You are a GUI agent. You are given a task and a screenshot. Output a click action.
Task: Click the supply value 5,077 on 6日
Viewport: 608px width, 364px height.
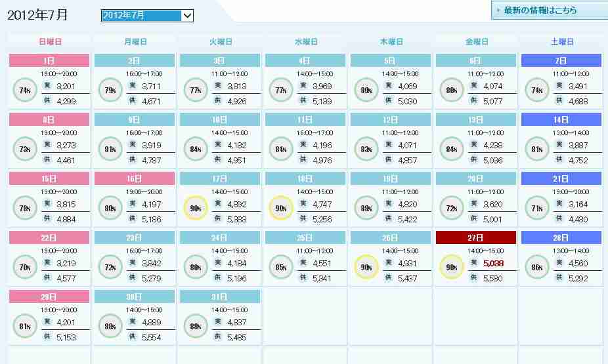click(x=493, y=102)
